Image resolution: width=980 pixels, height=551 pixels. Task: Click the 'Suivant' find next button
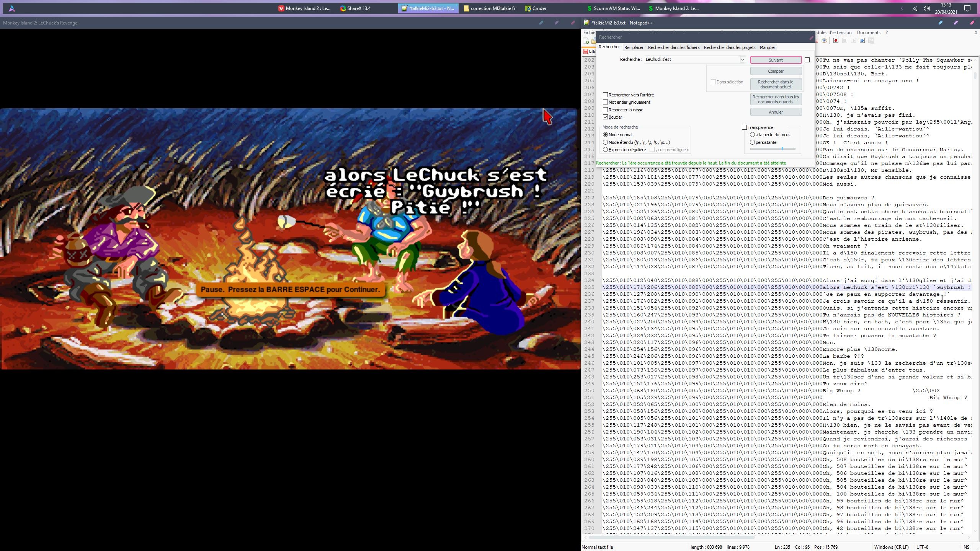(x=776, y=60)
